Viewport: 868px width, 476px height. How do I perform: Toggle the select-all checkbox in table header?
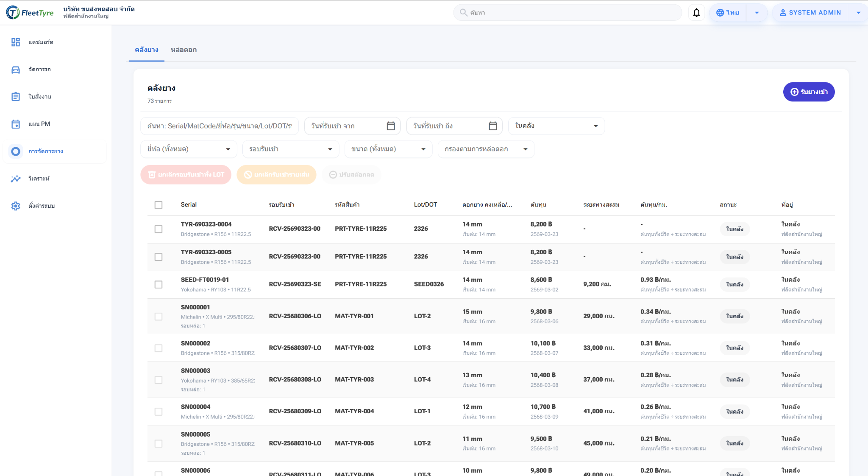pos(159,205)
